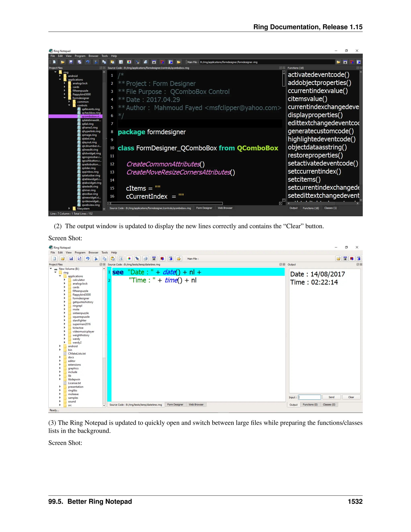This screenshot has width=411, height=532.
Task: Close the lower Output panel with its X icon
Action: pos(361,265)
